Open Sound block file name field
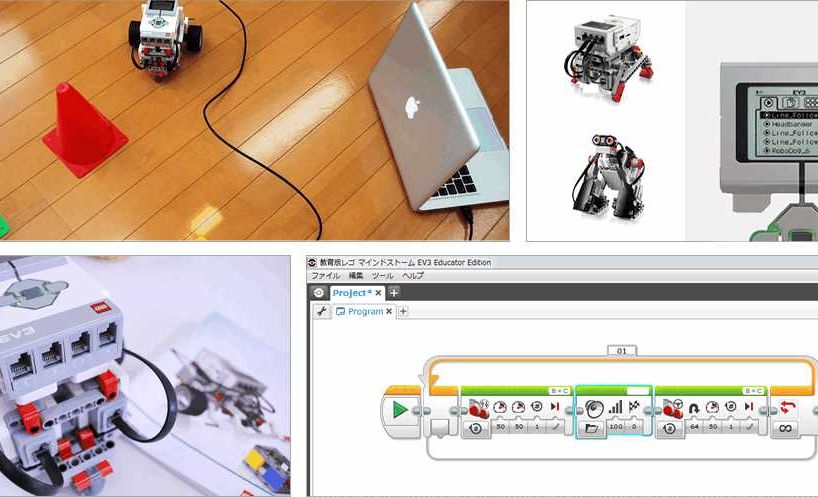 coord(637,391)
